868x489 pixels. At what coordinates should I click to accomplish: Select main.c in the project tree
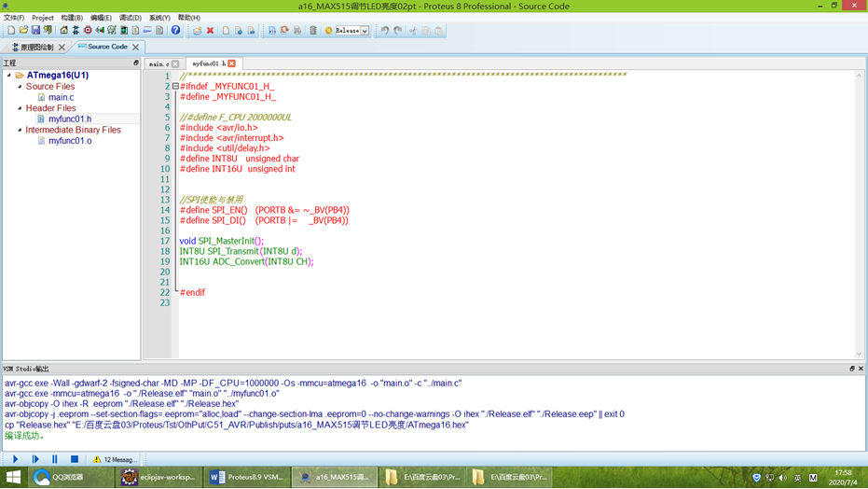pos(61,97)
